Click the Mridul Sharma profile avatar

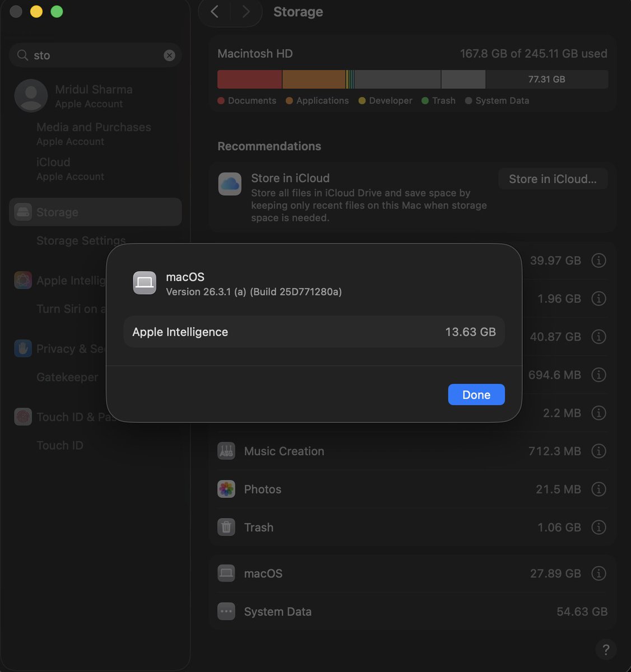[31, 96]
